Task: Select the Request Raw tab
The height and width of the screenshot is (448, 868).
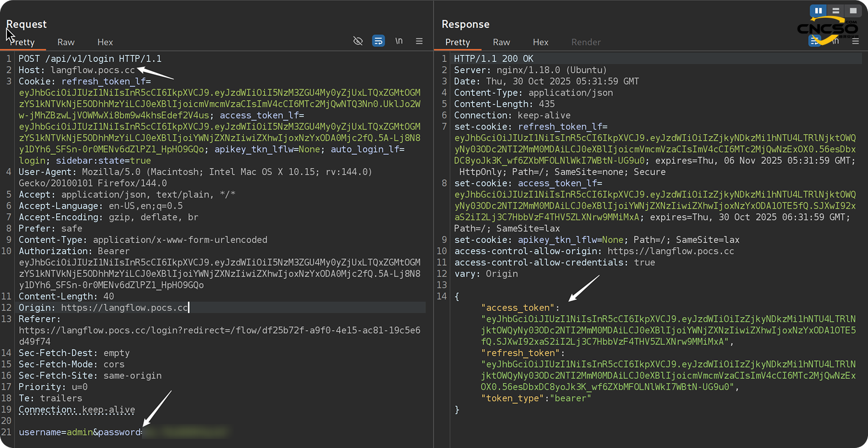Action: (66, 42)
